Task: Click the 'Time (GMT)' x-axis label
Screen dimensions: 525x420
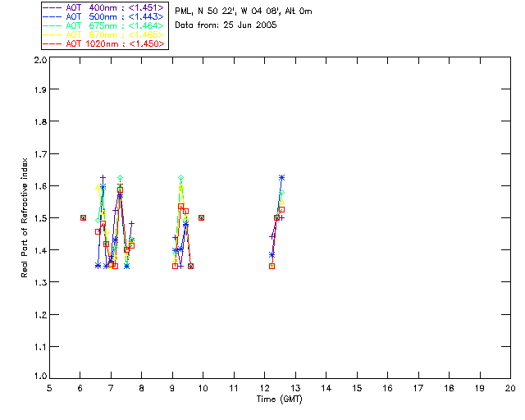Action: coord(280,399)
